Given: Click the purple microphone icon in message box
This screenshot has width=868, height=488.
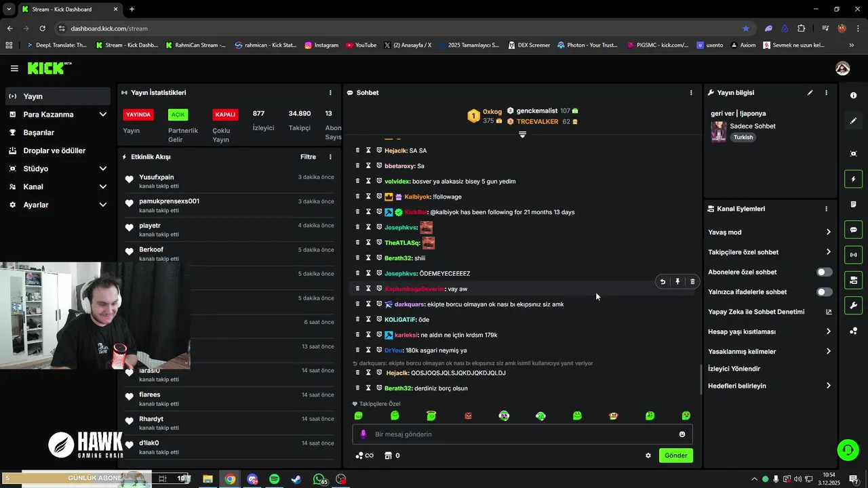Looking at the screenshot, I should click(363, 434).
